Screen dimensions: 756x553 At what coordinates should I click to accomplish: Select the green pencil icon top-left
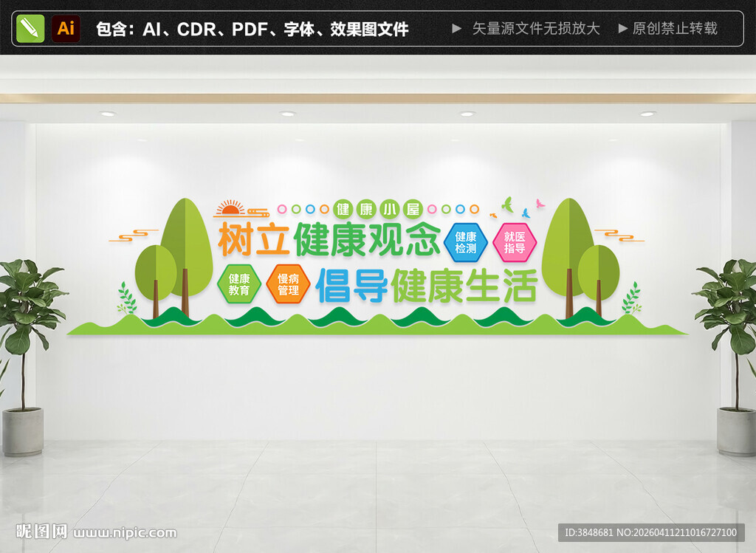[30, 29]
